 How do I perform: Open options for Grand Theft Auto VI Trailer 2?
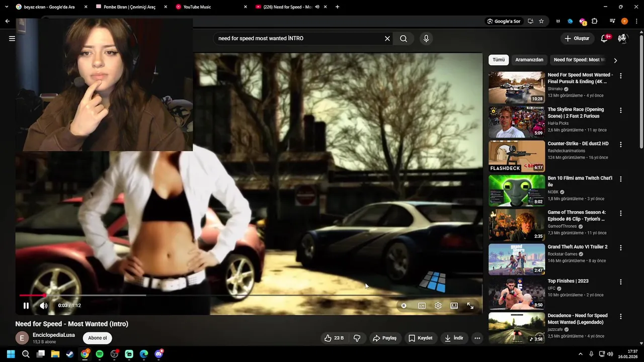pyautogui.click(x=620, y=248)
